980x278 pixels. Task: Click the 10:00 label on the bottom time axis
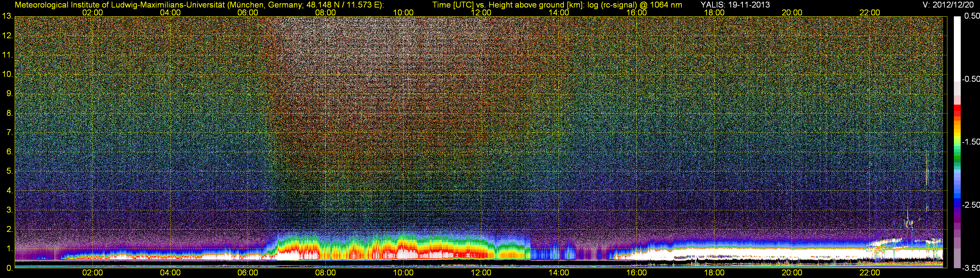pyautogui.click(x=403, y=273)
